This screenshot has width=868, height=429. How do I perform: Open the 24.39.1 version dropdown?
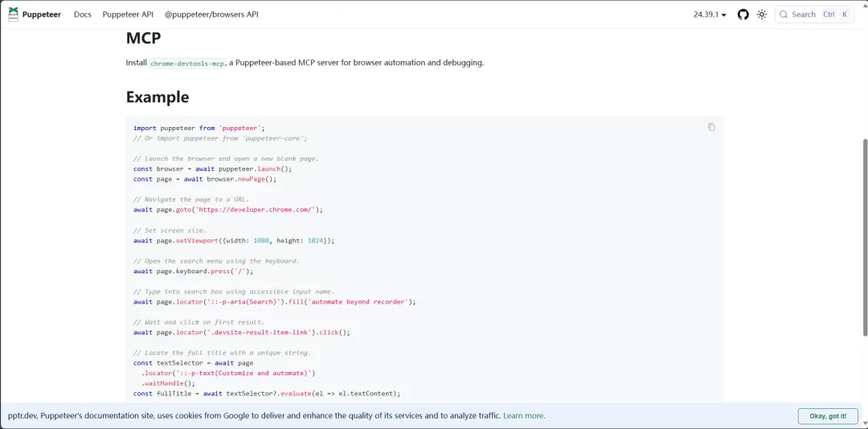pos(710,14)
